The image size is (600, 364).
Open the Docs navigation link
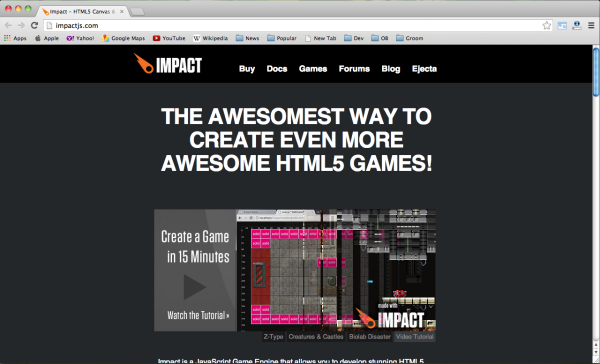(277, 69)
